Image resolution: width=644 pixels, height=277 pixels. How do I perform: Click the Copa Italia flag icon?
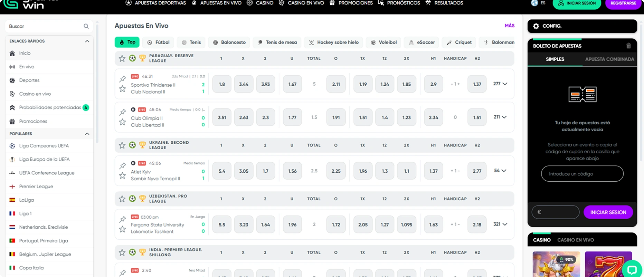click(x=12, y=268)
